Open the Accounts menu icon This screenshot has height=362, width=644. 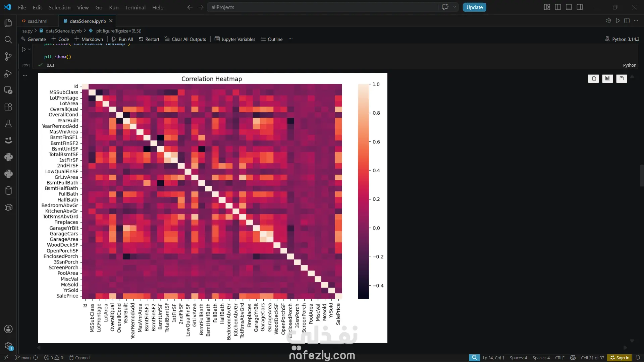click(8, 329)
